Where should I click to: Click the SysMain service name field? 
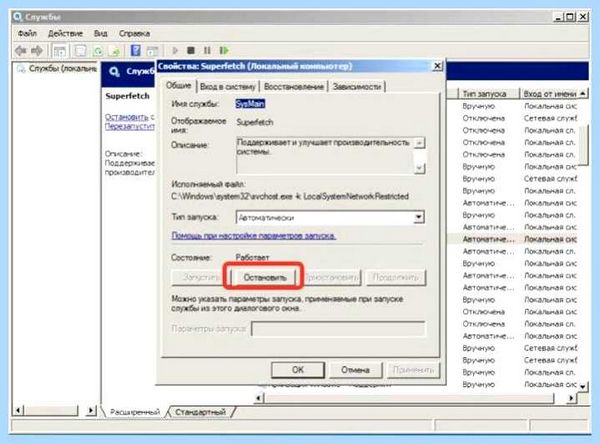[x=250, y=104]
